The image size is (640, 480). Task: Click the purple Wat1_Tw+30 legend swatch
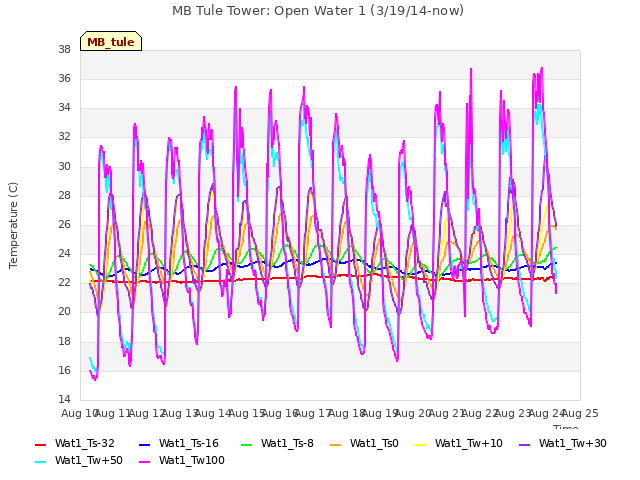tap(524, 444)
